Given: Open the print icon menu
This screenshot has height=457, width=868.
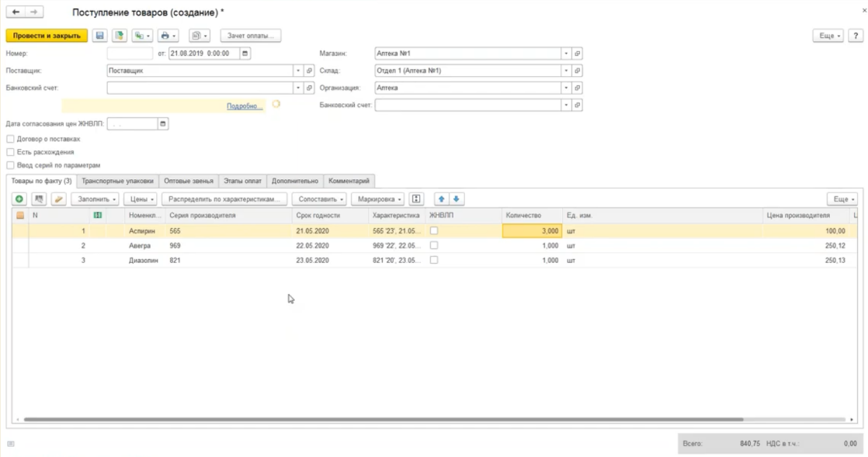Looking at the screenshot, I should (167, 36).
